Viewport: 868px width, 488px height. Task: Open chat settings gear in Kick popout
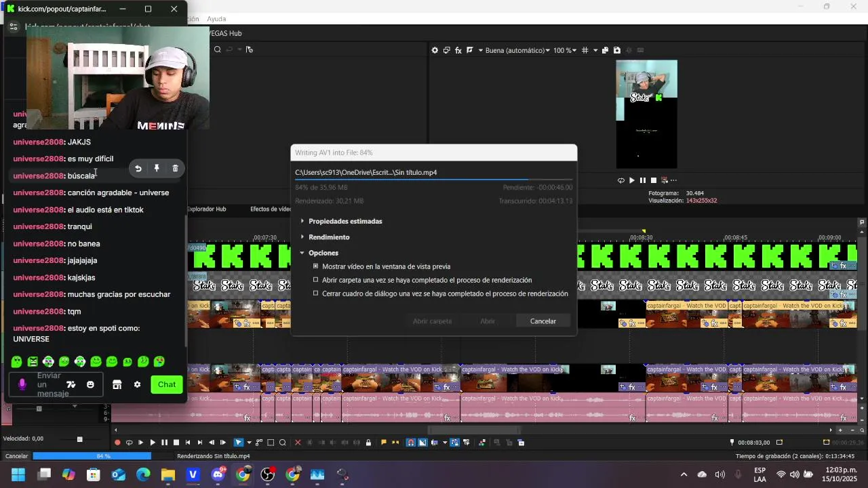tap(137, 384)
